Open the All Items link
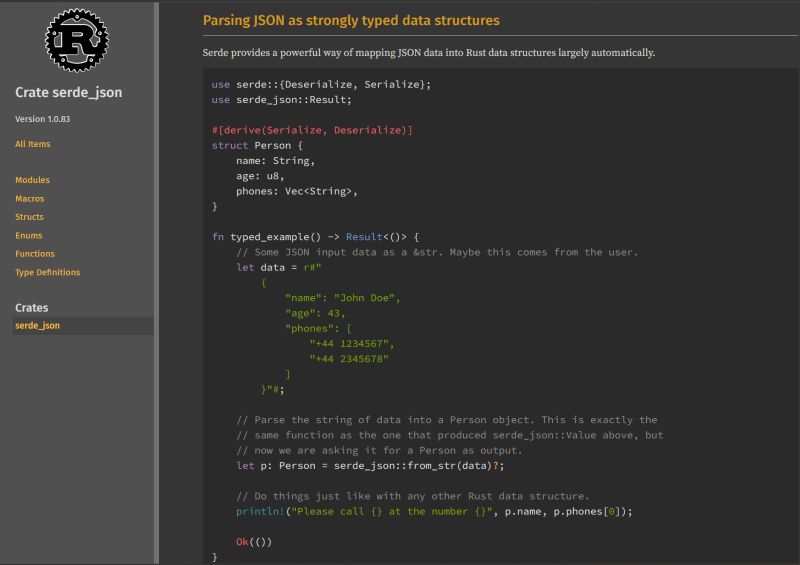 [x=33, y=144]
